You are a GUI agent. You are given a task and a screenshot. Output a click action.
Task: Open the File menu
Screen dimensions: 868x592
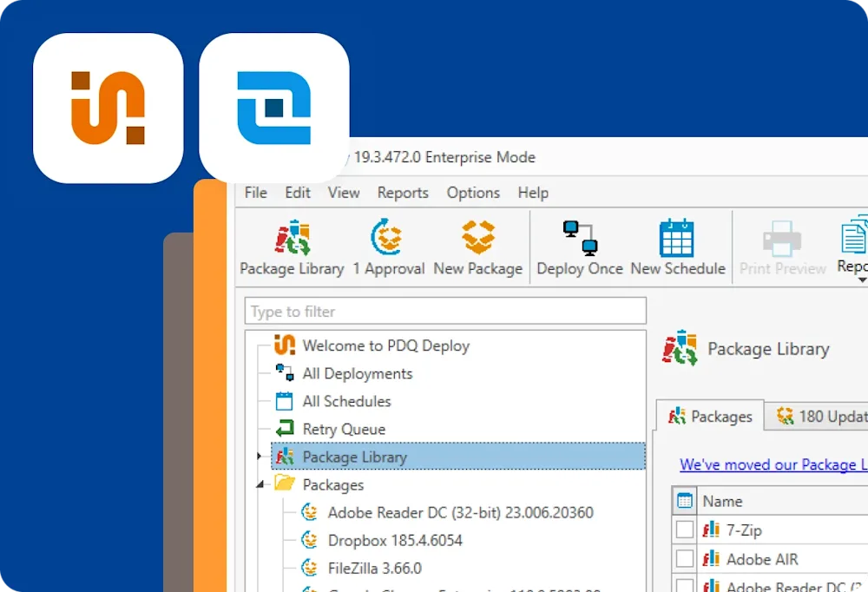256,193
